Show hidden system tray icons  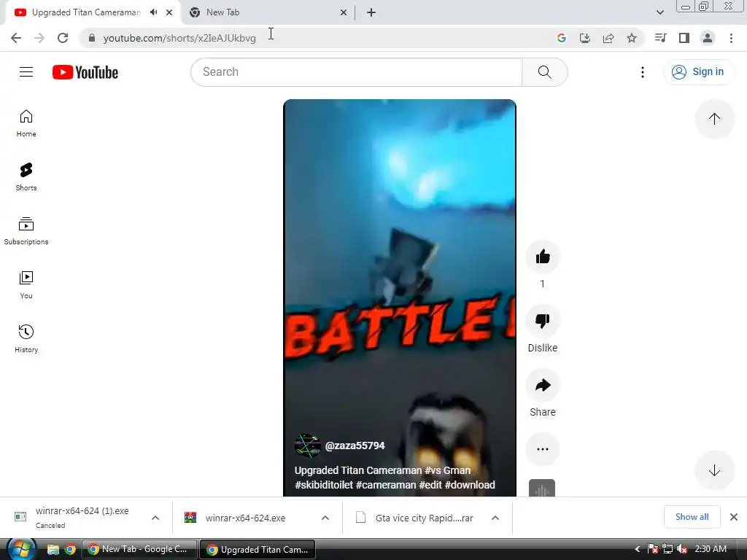(x=638, y=549)
